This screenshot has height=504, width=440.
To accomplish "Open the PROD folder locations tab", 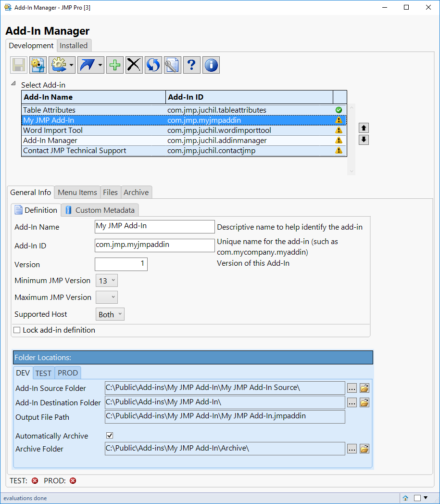I will click(68, 373).
